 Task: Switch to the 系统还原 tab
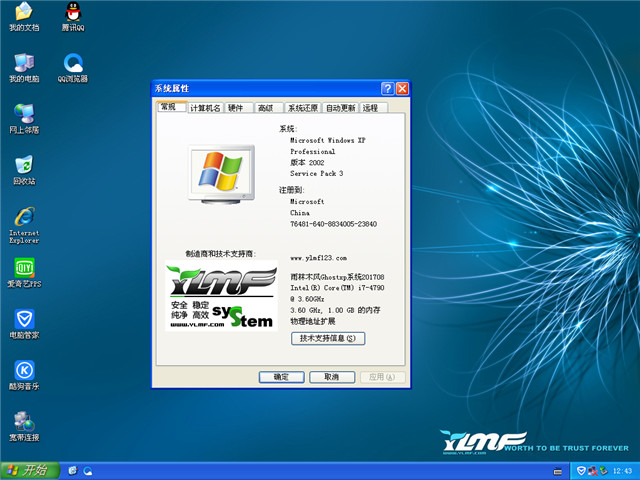(x=303, y=108)
